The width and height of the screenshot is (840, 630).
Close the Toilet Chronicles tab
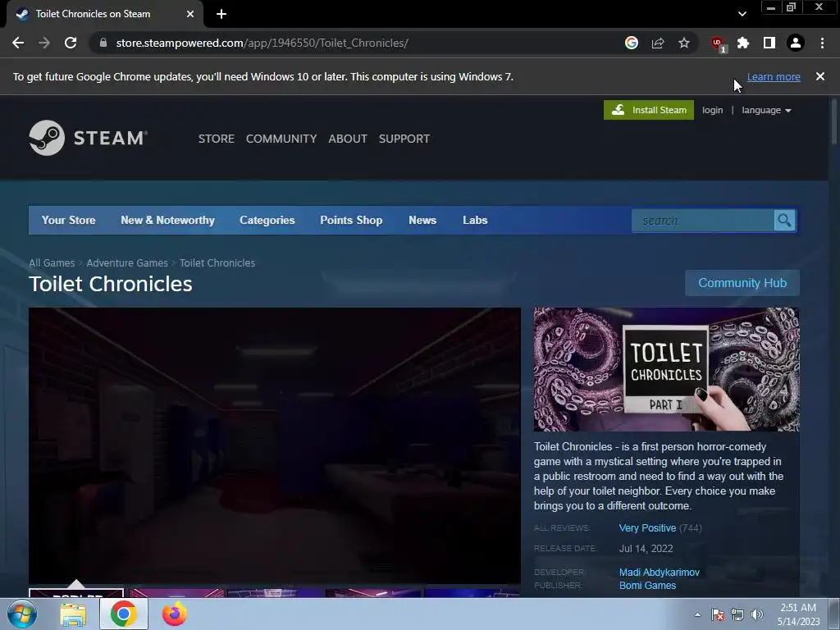click(x=190, y=14)
